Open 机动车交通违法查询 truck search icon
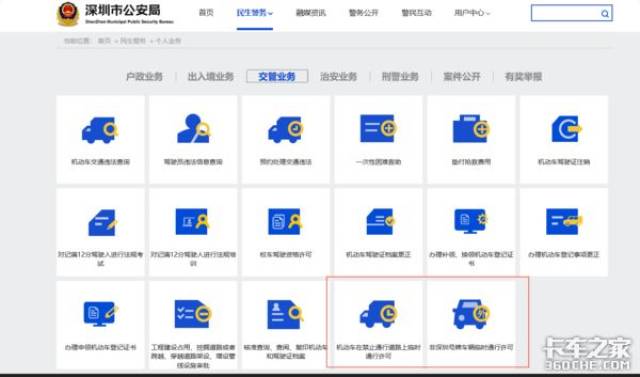 coord(100,130)
